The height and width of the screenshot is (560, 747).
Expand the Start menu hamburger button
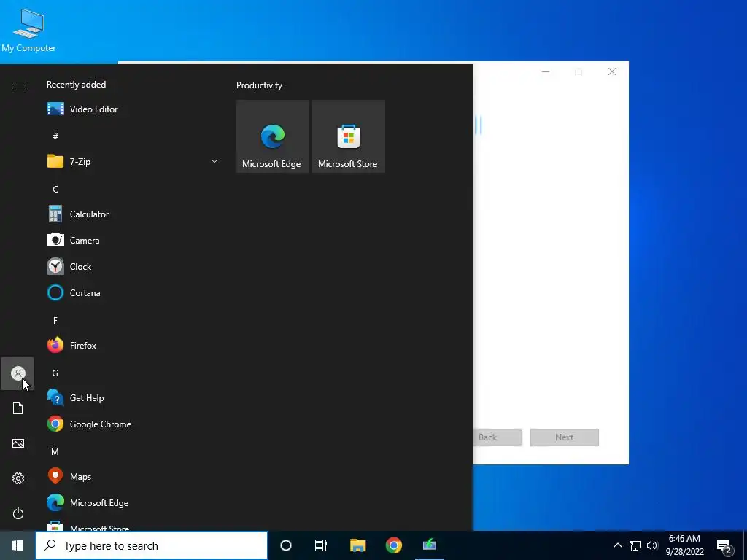pyautogui.click(x=18, y=85)
